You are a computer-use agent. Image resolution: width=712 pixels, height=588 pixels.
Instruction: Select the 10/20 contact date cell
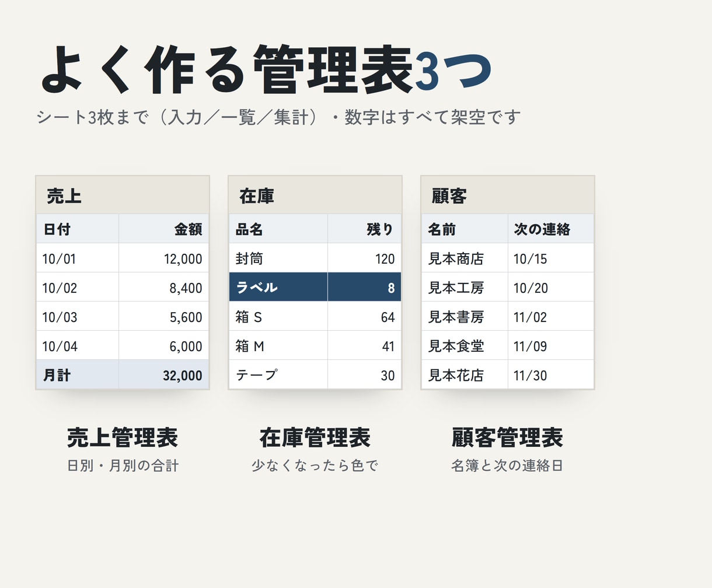click(x=551, y=287)
